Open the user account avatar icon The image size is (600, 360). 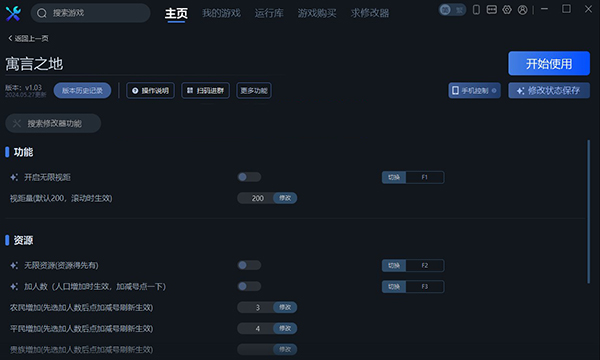pyautogui.click(x=522, y=10)
